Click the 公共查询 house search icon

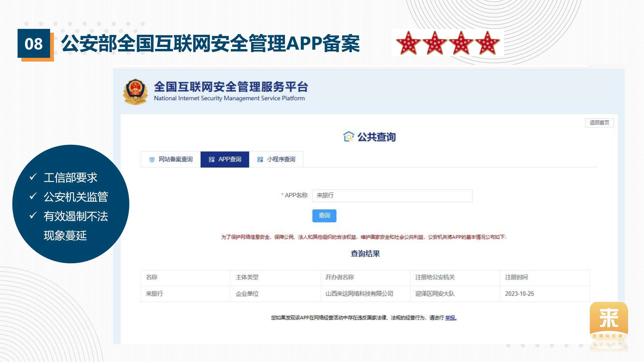click(x=349, y=137)
